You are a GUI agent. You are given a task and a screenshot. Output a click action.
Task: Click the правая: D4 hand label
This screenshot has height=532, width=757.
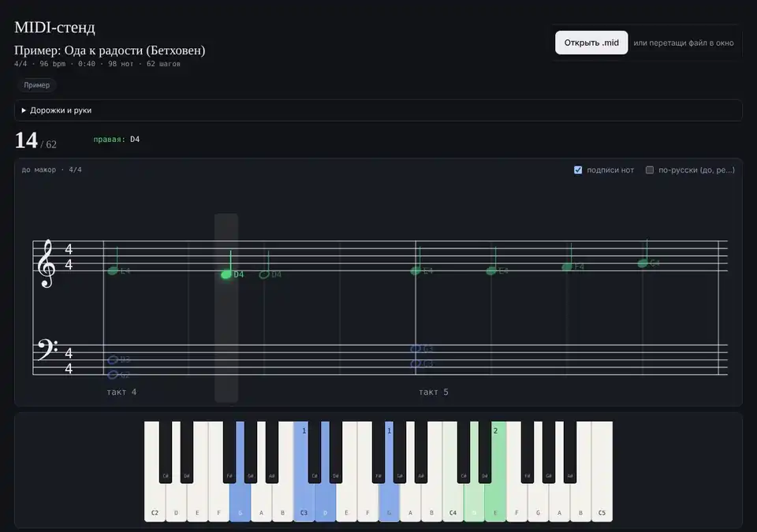point(117,140)
